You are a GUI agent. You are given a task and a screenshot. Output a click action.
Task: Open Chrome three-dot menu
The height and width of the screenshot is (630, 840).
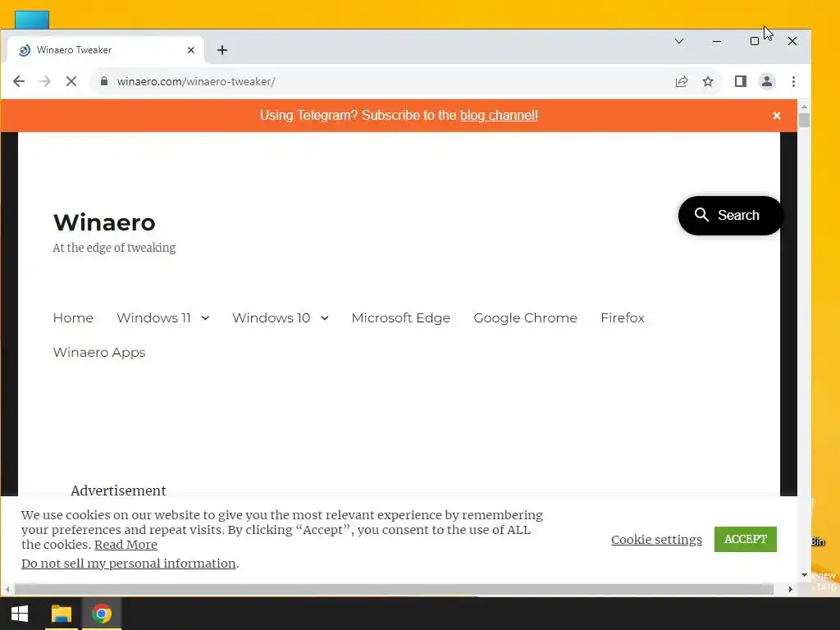pyautogui.click(x=793, y=81)
